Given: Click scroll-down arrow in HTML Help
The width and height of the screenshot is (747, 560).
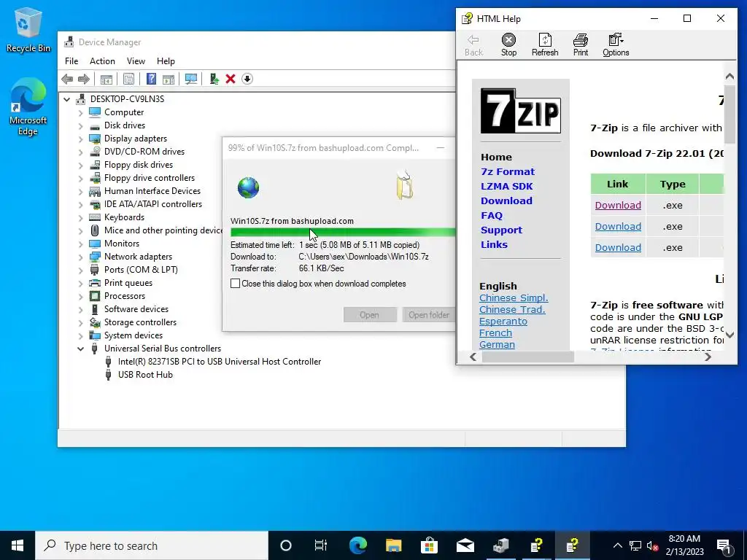Looking at the screenshot, I should [729, 335].
